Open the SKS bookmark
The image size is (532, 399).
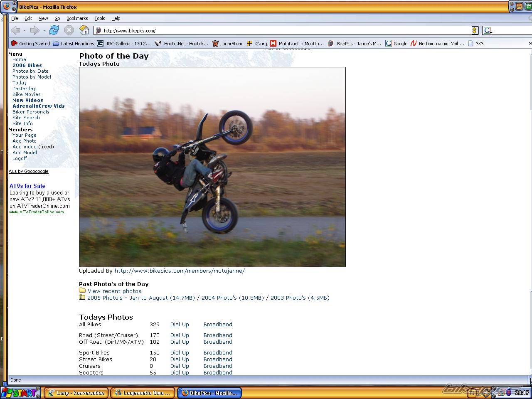click(x=476, y=43)
